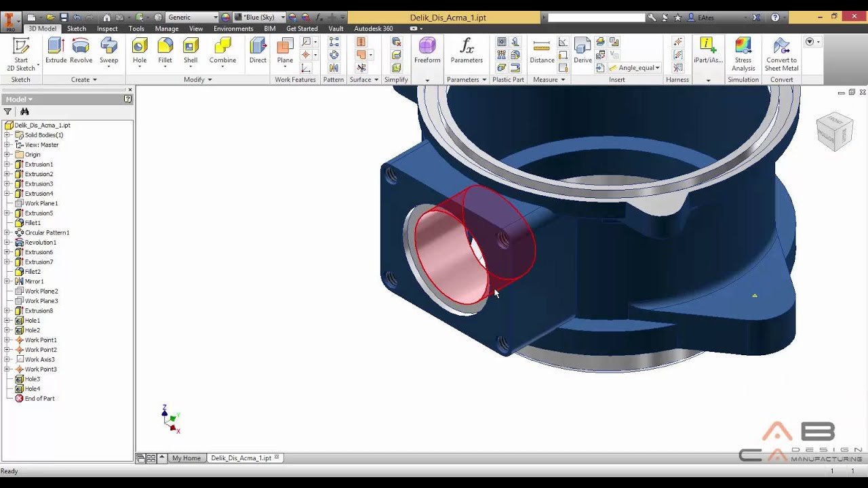The height and width of the screenshot is (488, 868).
Task: Start a new 2D Sketch
Action: [x=21, y=54]
